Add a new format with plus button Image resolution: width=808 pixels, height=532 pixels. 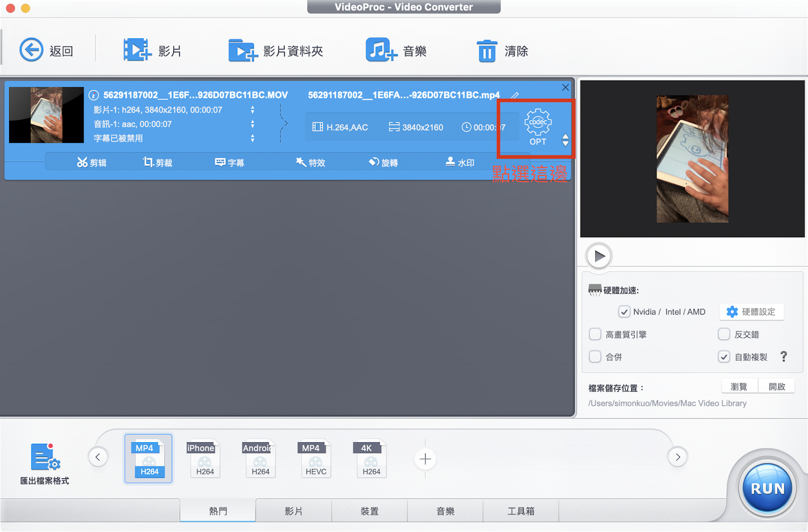(x=425, y=459)
